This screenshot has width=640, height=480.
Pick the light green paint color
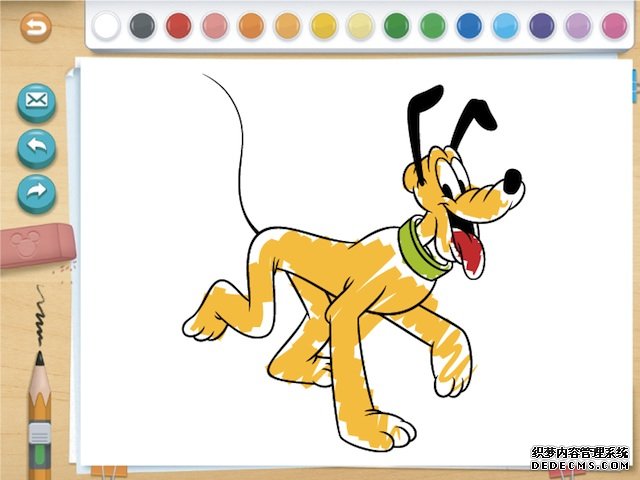click(x=433, y=26)
